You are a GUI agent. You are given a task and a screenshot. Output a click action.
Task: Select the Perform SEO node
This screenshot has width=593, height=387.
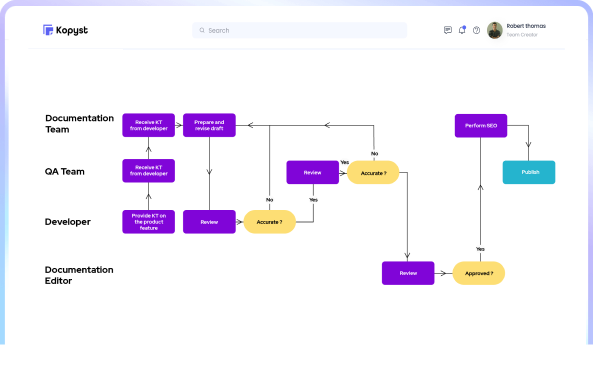[481, 126]
